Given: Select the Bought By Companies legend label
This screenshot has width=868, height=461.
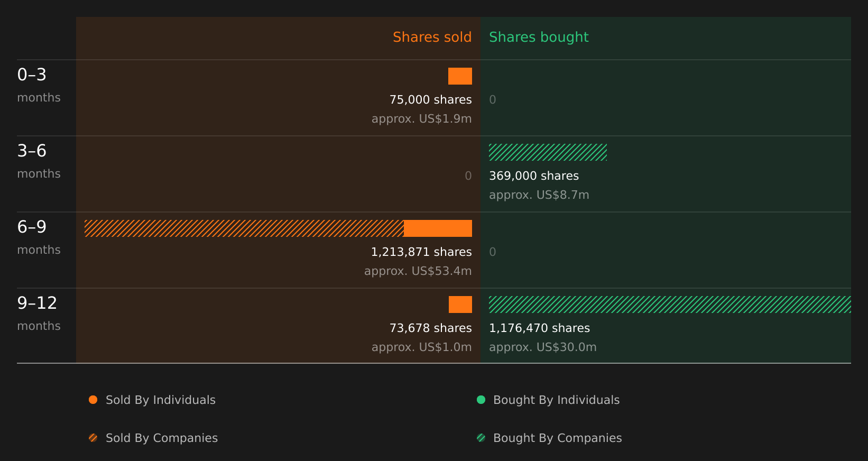Looking at the screenshot, I should point(557,438).
